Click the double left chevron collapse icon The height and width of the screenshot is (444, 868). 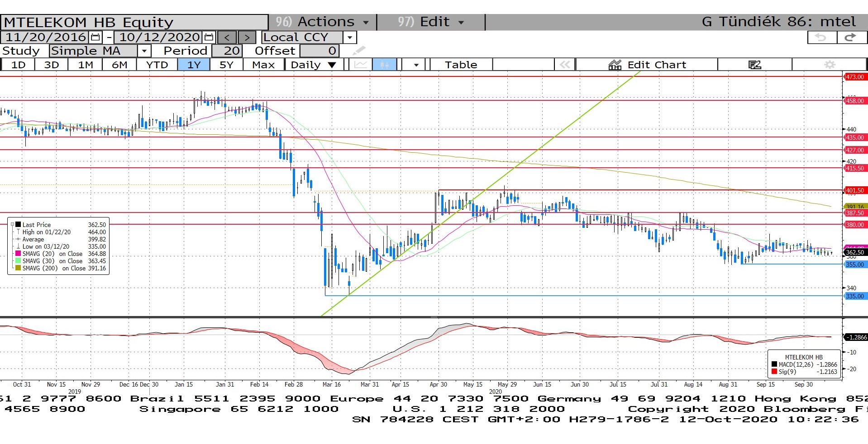click(565, 65)
